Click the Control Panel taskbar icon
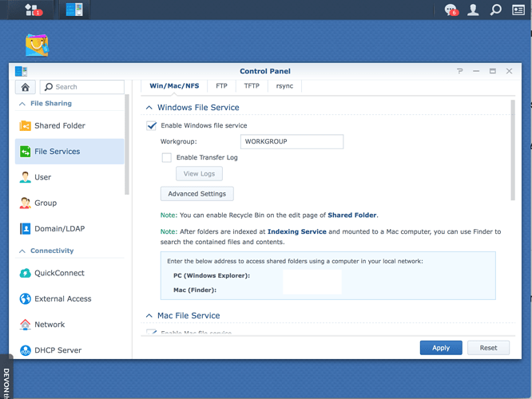This screenshot has height=399, width=532. pos(74,10)
